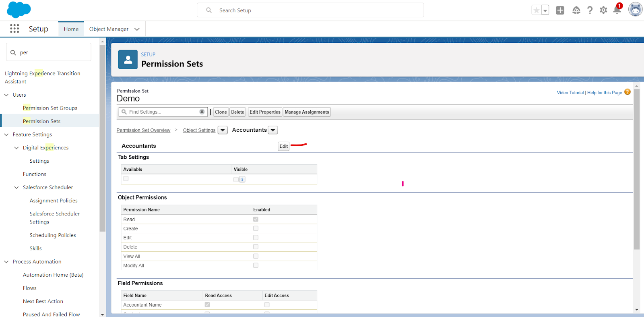The image size is (644, 317).
Task: Focus the Find Settings input
Action: (163, 112)
